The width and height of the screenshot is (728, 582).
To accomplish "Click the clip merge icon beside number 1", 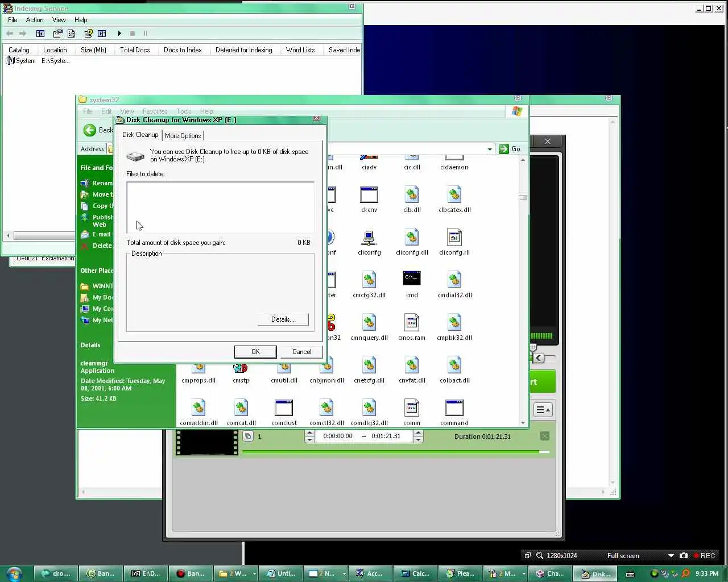I will (x=248, y=436).
